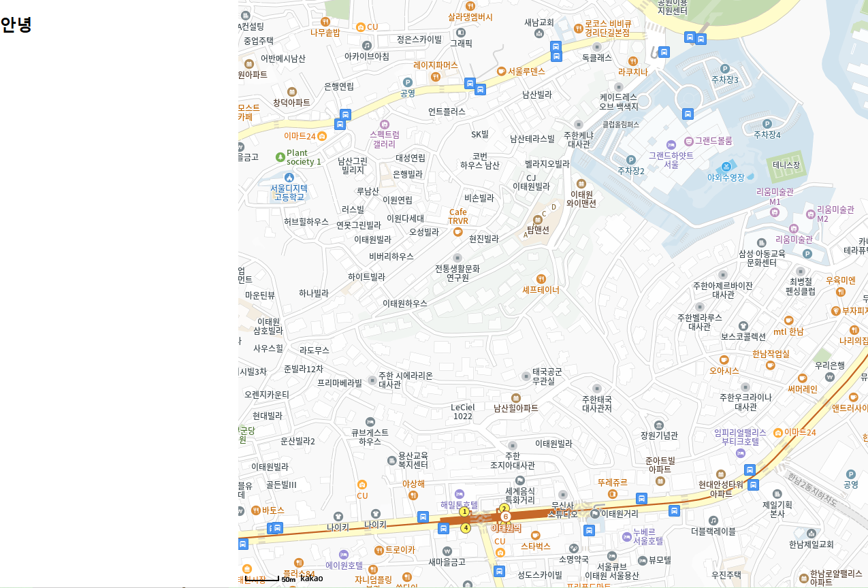Click the 보스코콜렉션 shop icon

pyautogui.click(x=743, y=326)
